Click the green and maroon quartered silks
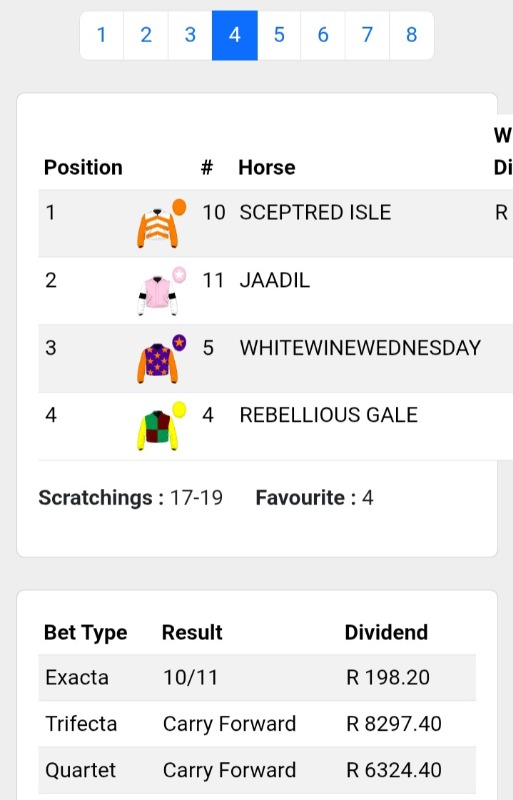Viewport: 513px width, 800px height. 161,426
